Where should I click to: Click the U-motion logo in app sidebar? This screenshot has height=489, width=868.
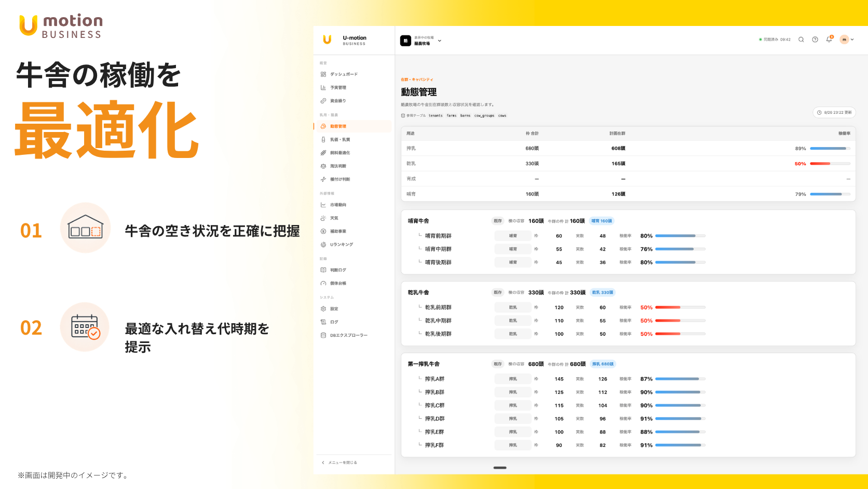327,40
